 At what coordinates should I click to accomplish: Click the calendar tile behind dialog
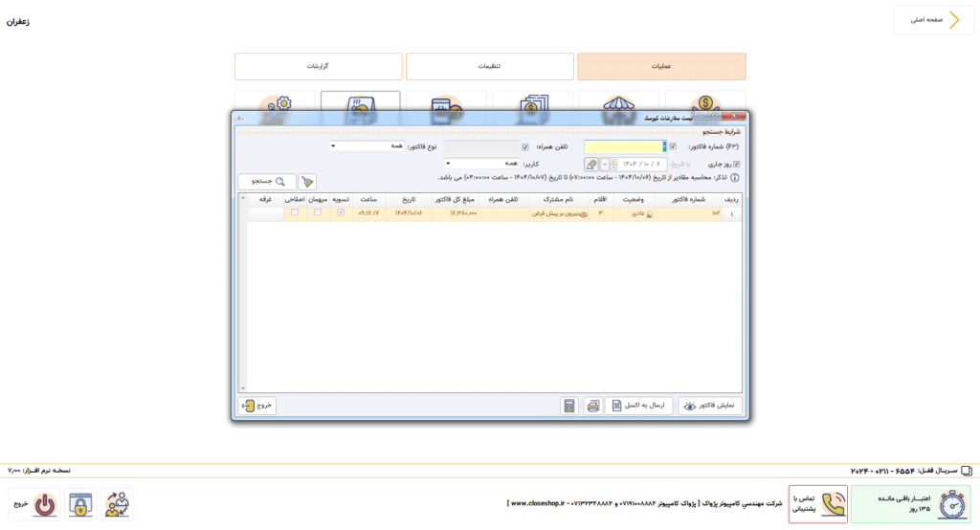446,101
